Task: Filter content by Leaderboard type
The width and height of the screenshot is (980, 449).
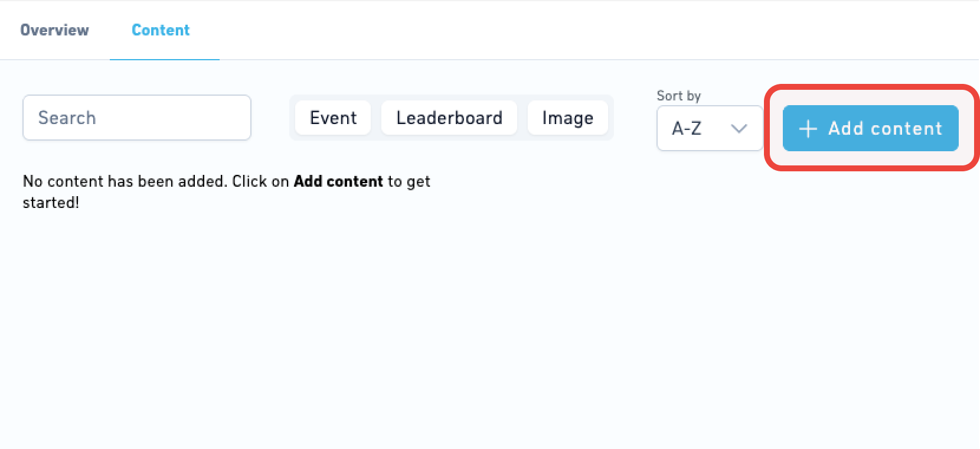Action: click(449, 118)
